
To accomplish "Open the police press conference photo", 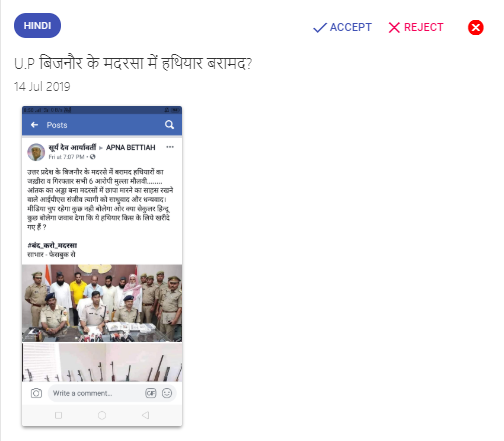I will (102, 303).
